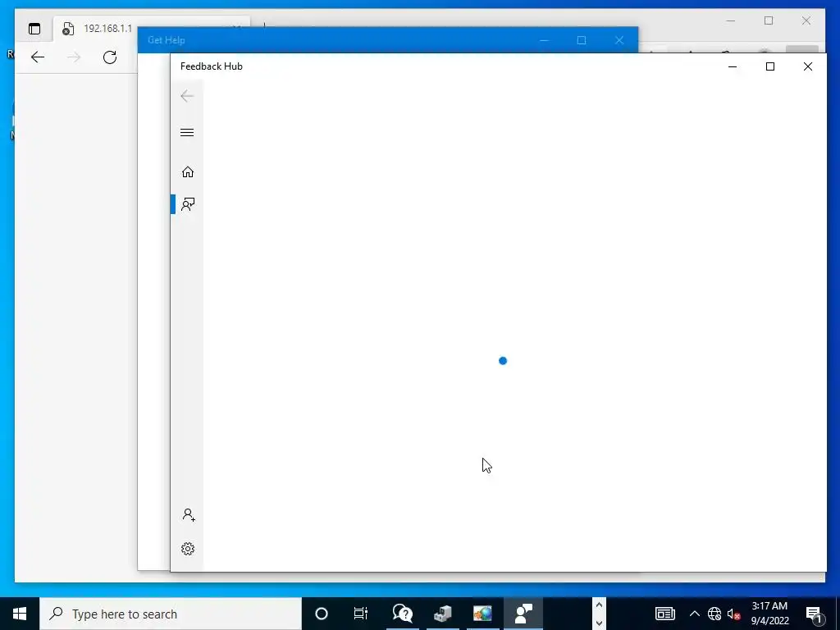Open Feedback Hub settings gear
Viewport: 840px width, 630px height.
[188, 549]
